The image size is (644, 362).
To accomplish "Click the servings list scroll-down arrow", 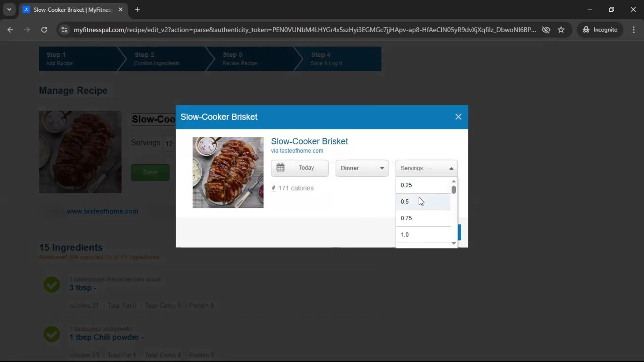I will [x=454, y=243].
